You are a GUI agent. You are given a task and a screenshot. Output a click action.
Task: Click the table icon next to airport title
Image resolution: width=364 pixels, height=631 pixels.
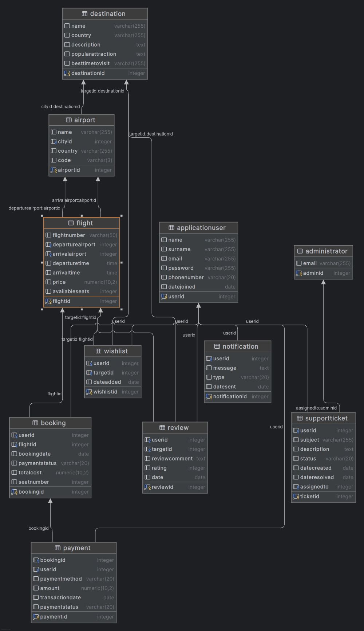tap(69, 120)
